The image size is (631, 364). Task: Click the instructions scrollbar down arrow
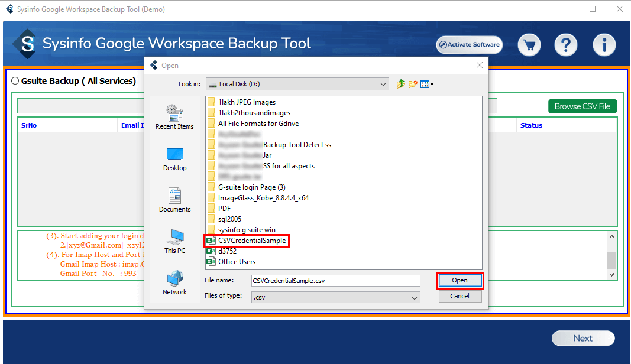coord(611,275)
